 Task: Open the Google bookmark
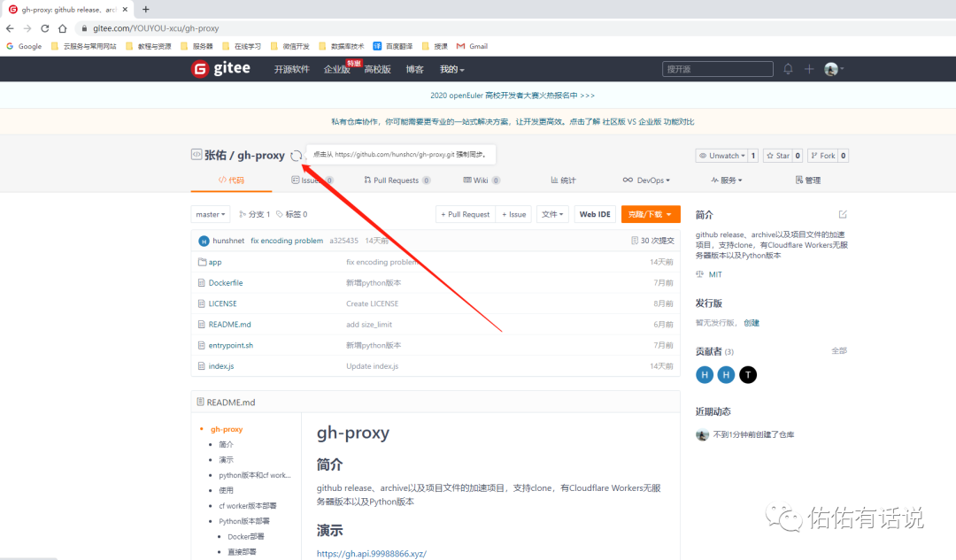[x=25, y=46]
